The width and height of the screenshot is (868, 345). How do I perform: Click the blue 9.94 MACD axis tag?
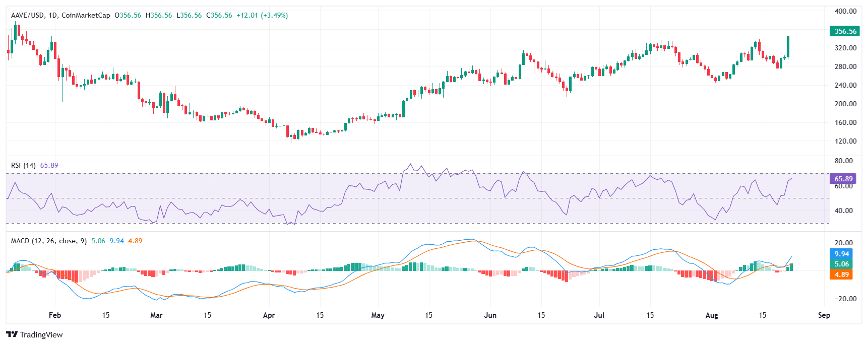coord(841,254)
